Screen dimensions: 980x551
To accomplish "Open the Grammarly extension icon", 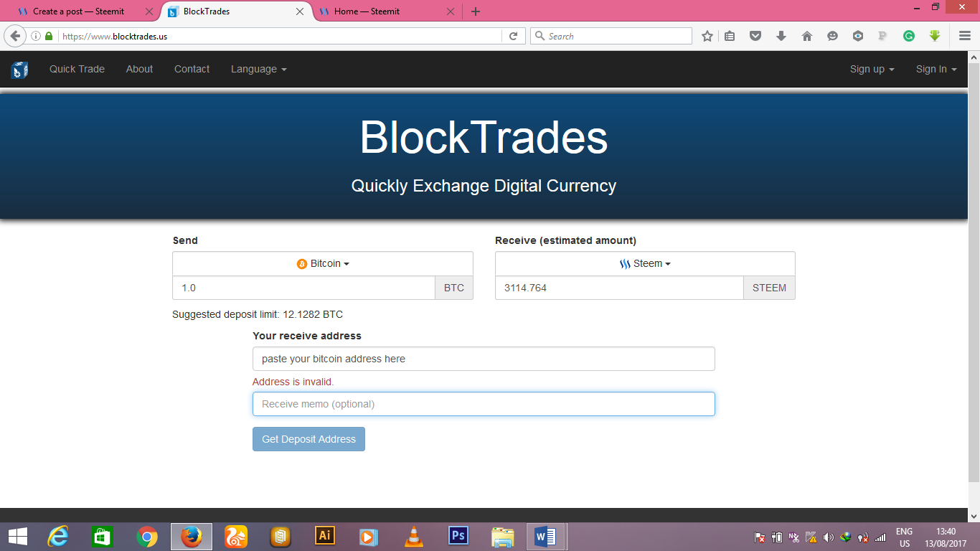I will tap(909, 36).
